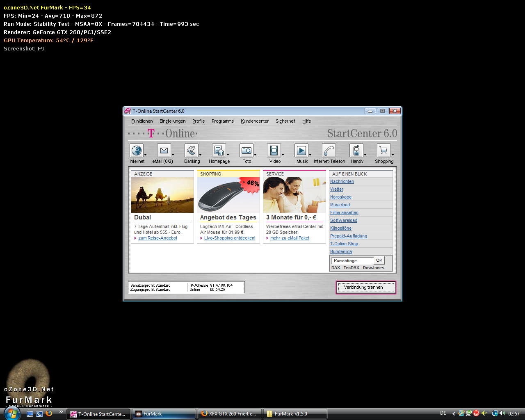Expand the Shopping dropdown arrow
Viewport: 525px width, 420px height.
coord(393,155)
